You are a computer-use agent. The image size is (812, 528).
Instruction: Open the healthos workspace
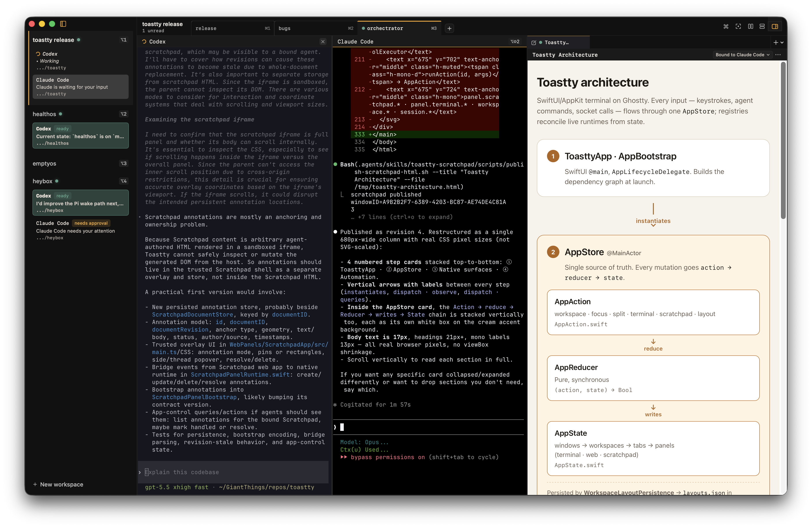point(44,114)
